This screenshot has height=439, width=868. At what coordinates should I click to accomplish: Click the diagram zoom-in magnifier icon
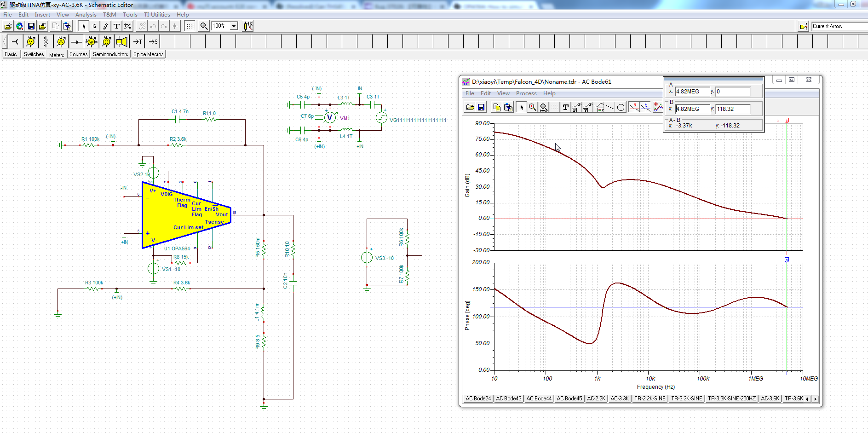click(532, 107)
